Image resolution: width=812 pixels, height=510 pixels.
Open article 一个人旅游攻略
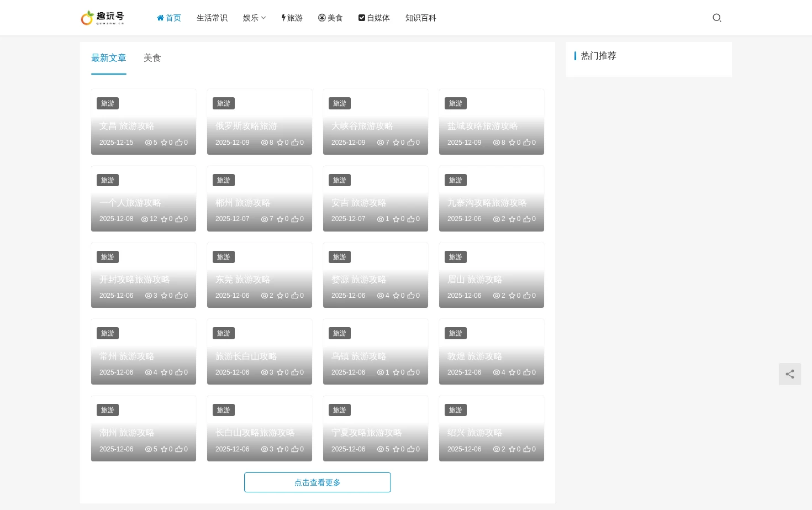[x=130, y=203]
